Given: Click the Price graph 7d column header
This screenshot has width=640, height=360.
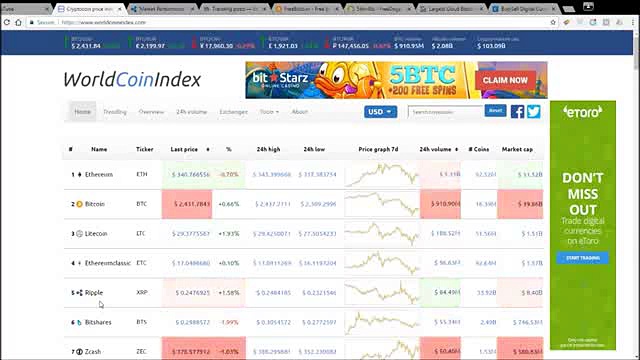Looking at the screenshot, I should click(x=378, y=149).
